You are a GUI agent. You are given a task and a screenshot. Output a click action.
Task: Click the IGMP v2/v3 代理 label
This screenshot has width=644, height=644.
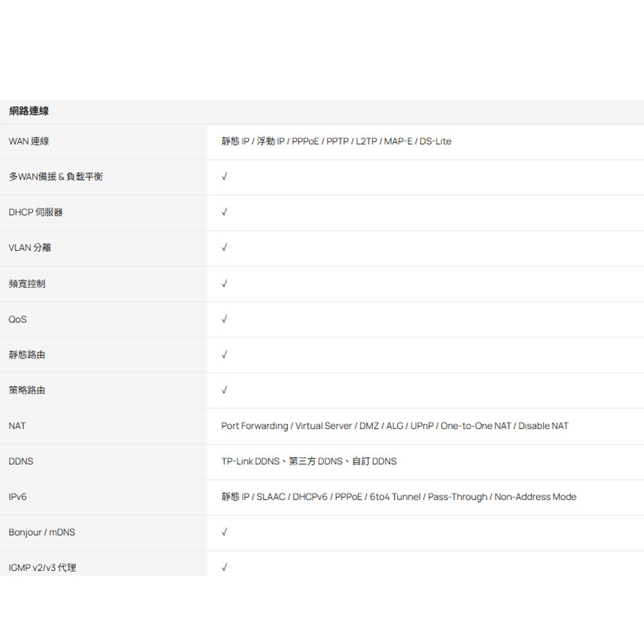point(43,568)
